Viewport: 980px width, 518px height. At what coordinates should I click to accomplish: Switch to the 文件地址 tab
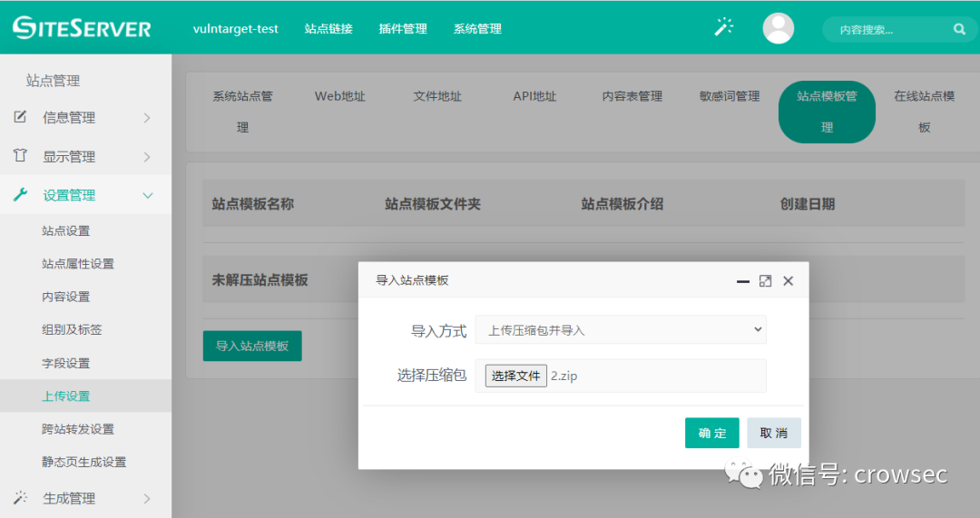[x=437, y=96]
